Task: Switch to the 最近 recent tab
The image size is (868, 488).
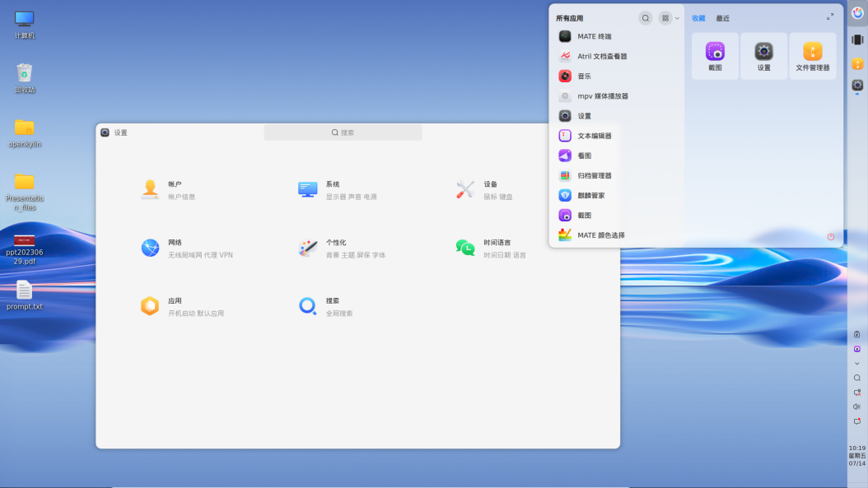Action: 722,18
